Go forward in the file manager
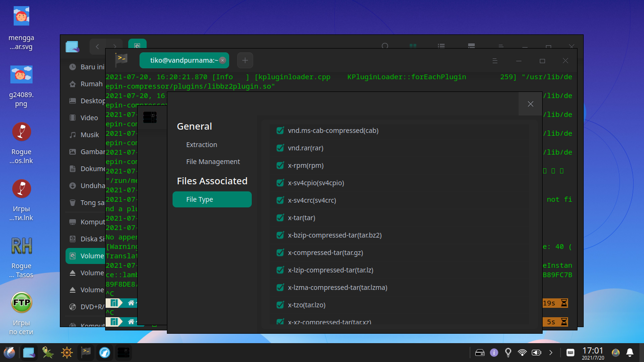644x362 pixels. 114,46
